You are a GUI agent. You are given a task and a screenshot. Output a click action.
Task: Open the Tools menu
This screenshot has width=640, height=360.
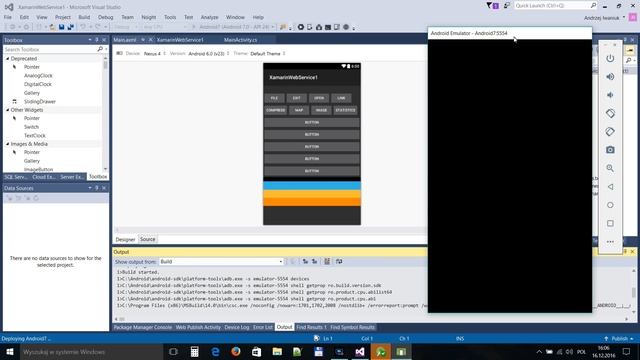(170, 17)
